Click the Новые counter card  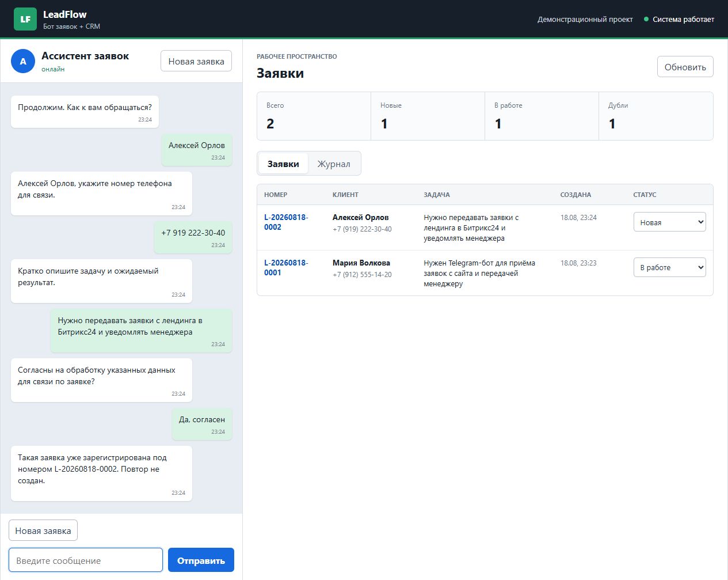[428, 116]
